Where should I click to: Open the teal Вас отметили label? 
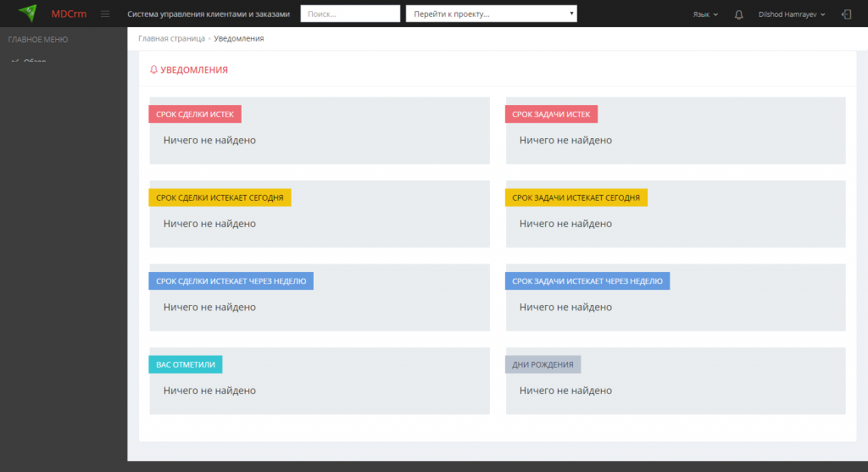(x=186, y=364)
